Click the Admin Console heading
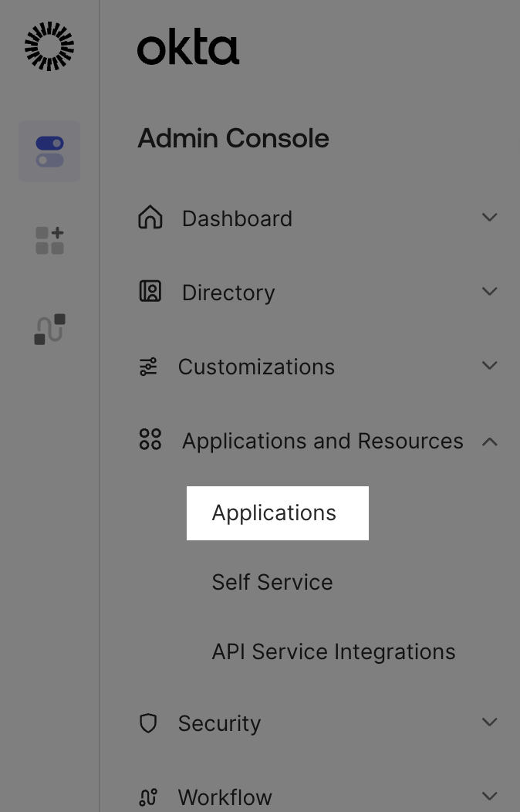Viewport: 520px width, 812px height. tap(233, 138)
